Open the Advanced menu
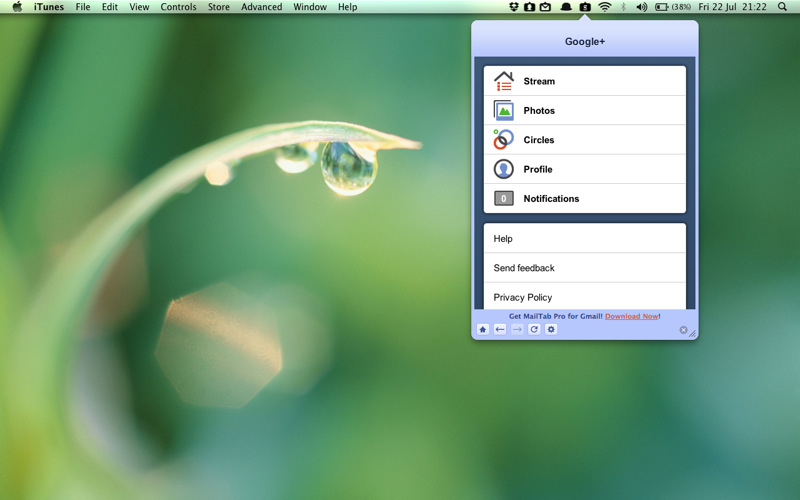This screenshot has width=800, height=500. [261, 7]
